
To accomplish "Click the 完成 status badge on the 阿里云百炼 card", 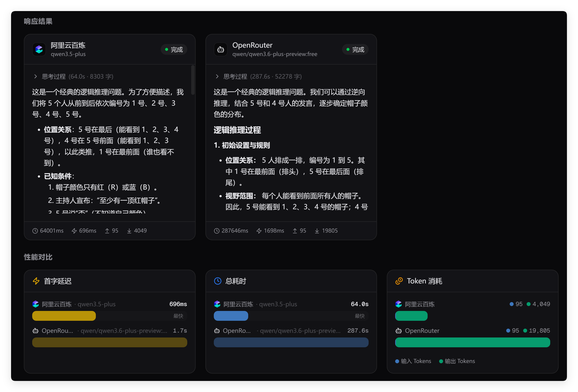I will point(174,49).
